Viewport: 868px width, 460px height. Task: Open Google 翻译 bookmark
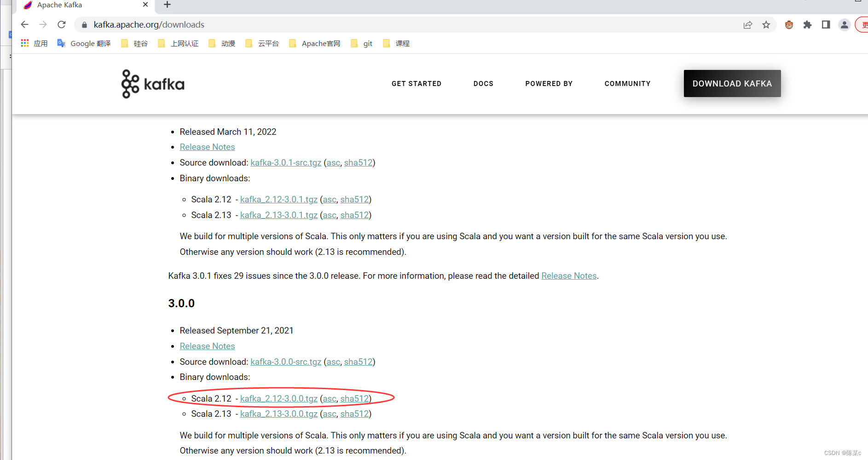coord(84,43)
